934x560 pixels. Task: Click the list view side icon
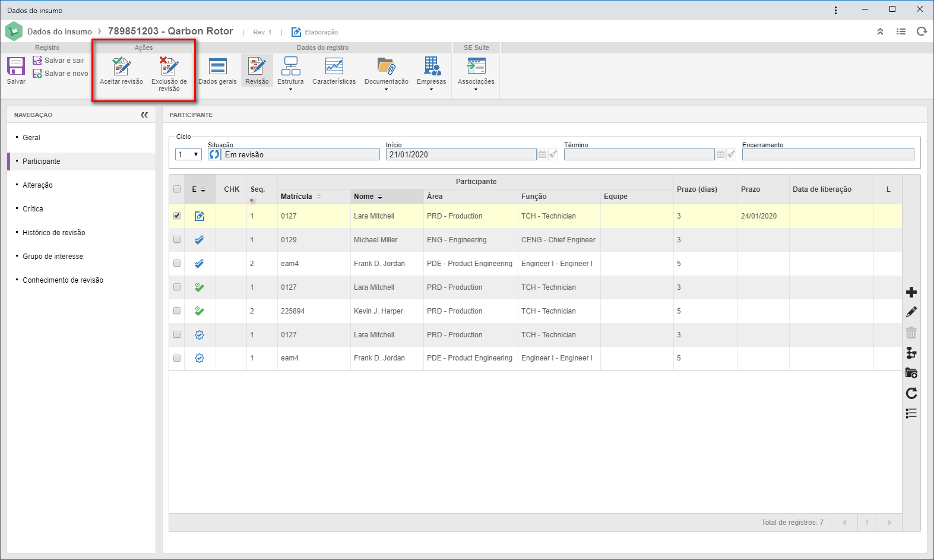pos(911,413)
